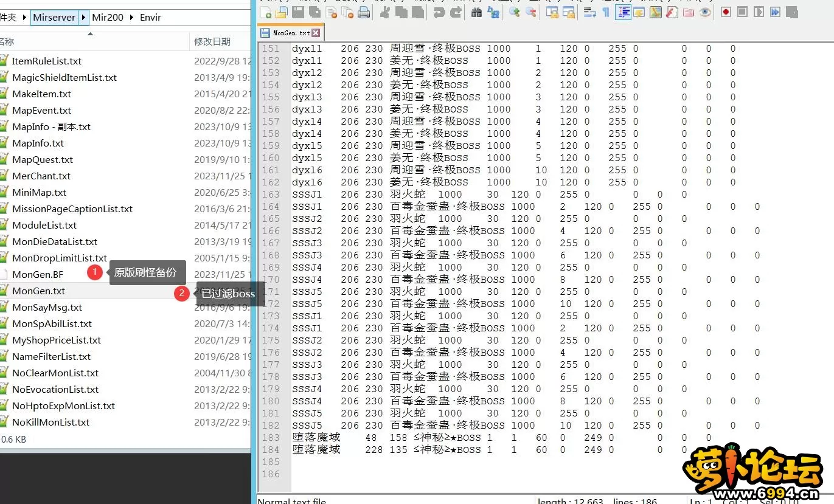This screenshot has height=504, width=834.
Task: Open User Defined Language toolbar icon
Action: point(639,12)
